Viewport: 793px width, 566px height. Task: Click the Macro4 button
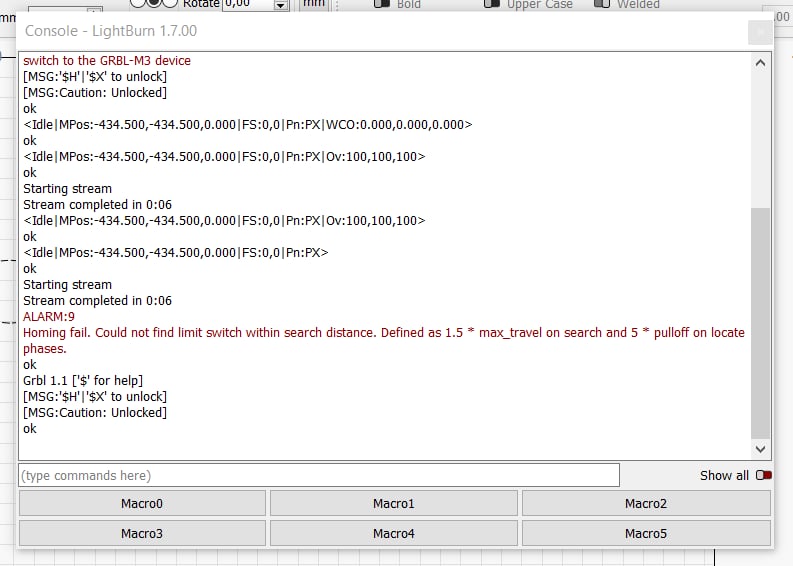coord(393,533)
